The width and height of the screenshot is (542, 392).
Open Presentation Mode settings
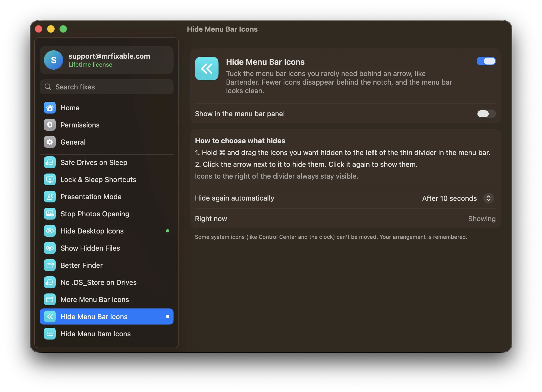click(x=107, y=197)
